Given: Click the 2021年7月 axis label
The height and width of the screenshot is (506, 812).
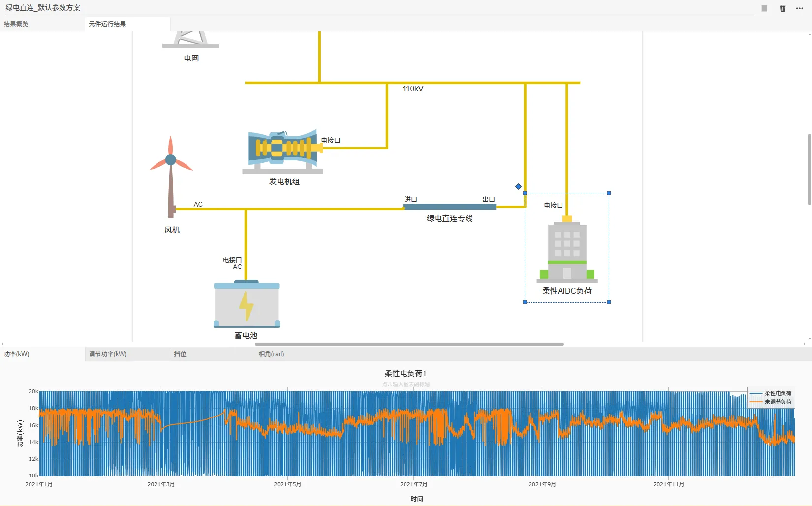Looking at the screenshot, I should [x=414, y=484].
